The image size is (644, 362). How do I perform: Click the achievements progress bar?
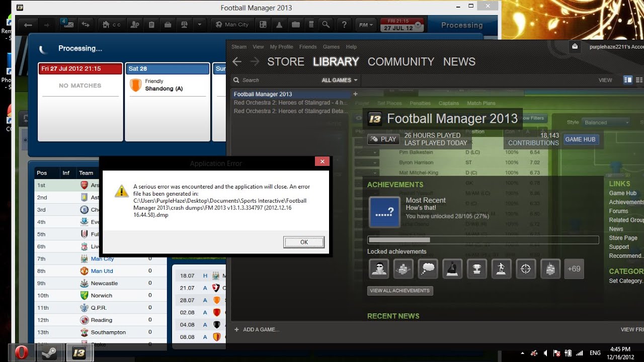(483, 240)
